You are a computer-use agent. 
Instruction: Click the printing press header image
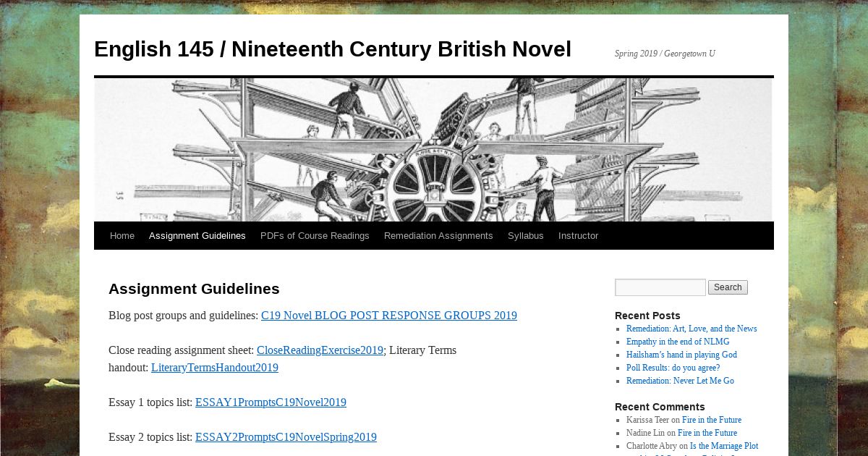[x=434, y=150]
